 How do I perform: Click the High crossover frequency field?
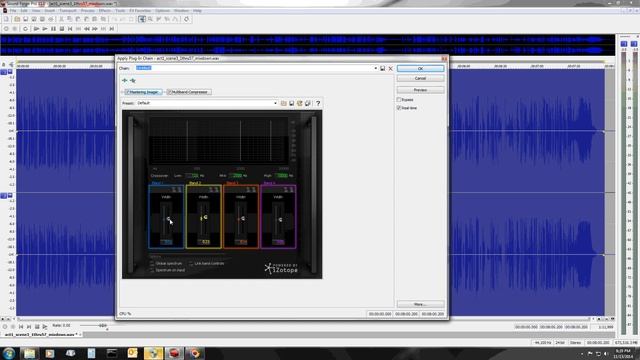pos(281,176)
